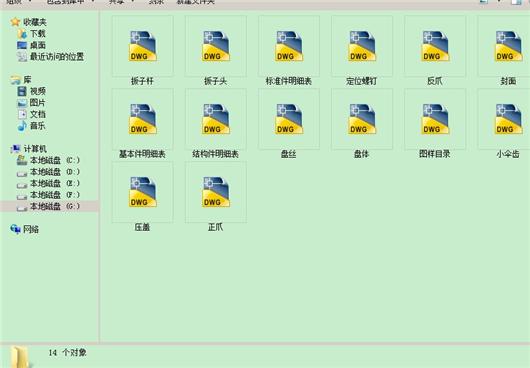Viewport: 530px width, 368px height.
Task: Select the 封面 DWG file icon
Action: [508, 46]
